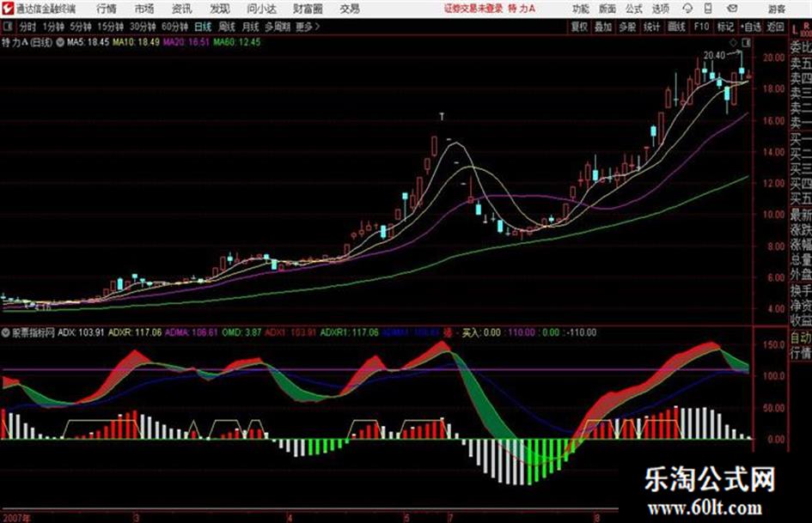Open the 问小达 menu
This screenshot has height=523, width=812.
click(x=261, y=9)
